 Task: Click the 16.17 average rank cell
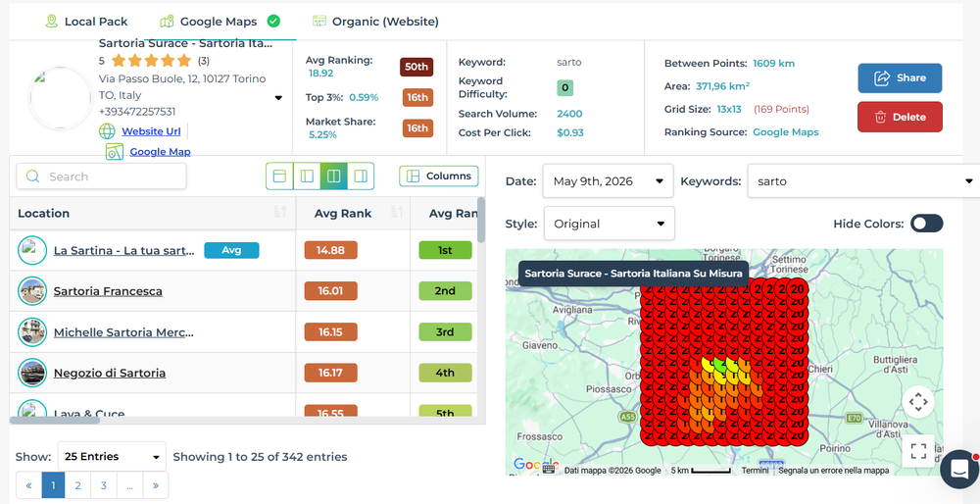point(330,374)
